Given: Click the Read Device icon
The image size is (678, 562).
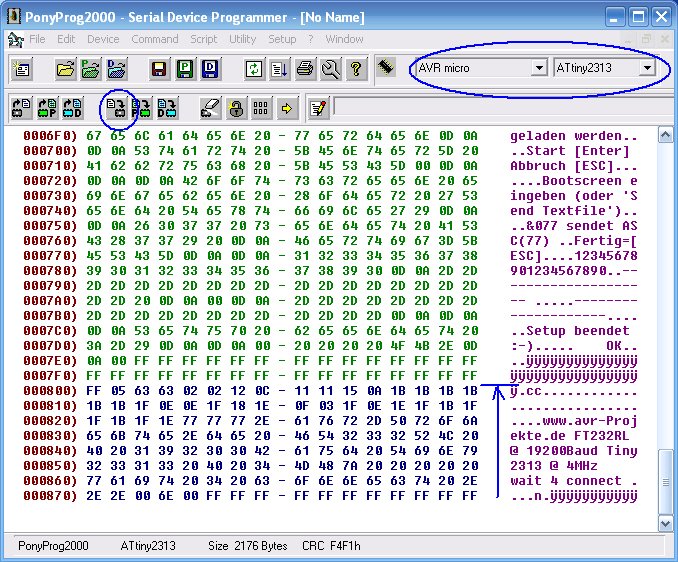Looking at the screenshot, I should click(x=21, y=108).
